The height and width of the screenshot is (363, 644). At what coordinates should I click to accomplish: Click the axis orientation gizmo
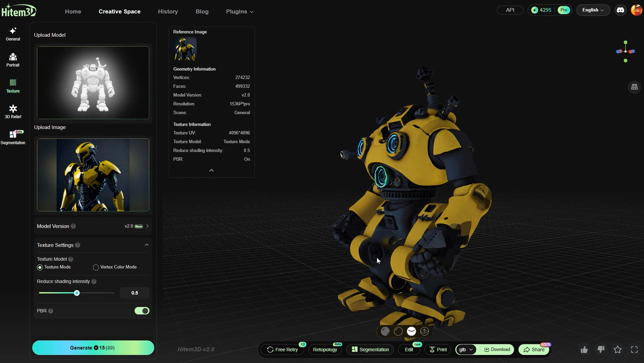[x=625, y=51]
